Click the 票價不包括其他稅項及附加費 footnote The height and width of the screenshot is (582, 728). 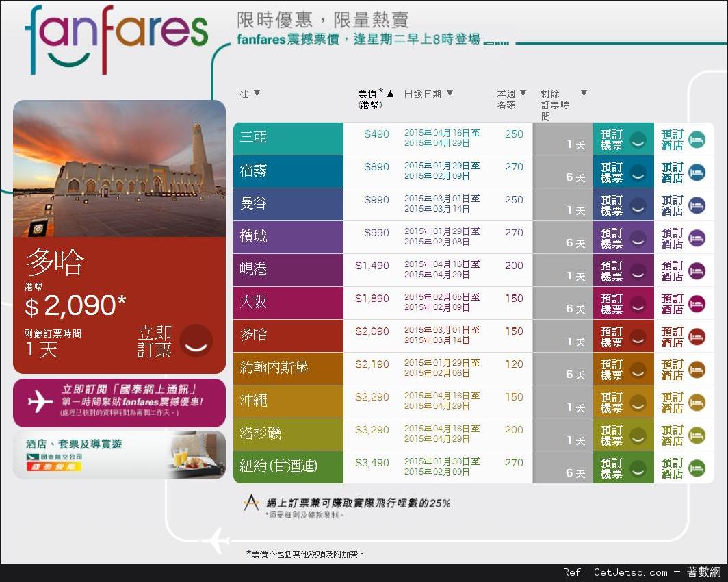point(305,554)
